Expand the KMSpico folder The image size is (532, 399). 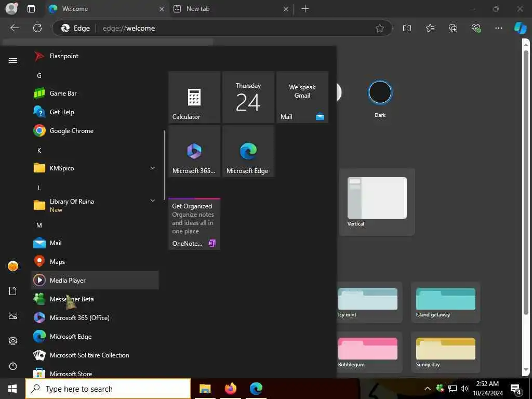point(95,168)
